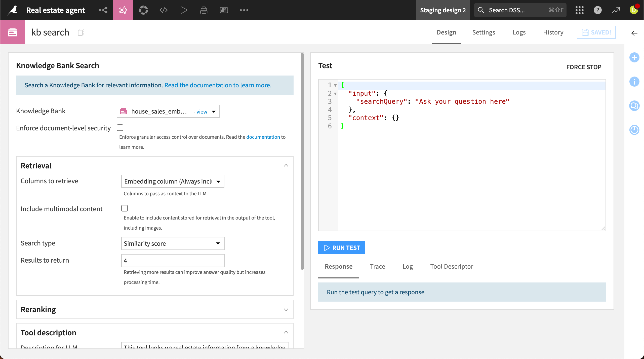Screen dimensions: 644x359
Task: Expand the Reranking section
Action: coord(286,309)
